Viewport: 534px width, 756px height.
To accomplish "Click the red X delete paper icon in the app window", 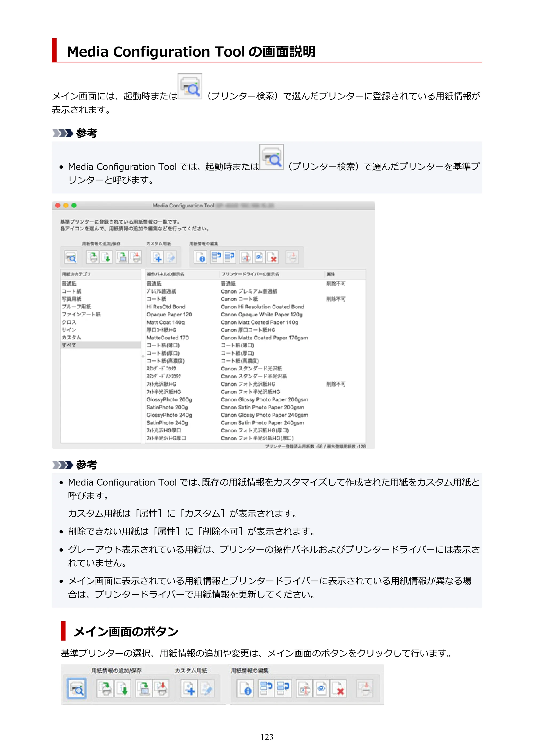I will tap(272, 257).
